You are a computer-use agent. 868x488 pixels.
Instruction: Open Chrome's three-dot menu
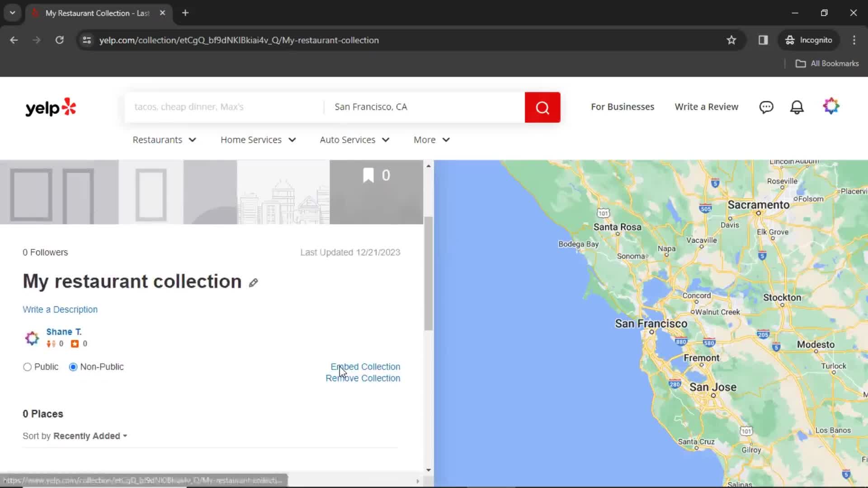click(x=854, y=40)
